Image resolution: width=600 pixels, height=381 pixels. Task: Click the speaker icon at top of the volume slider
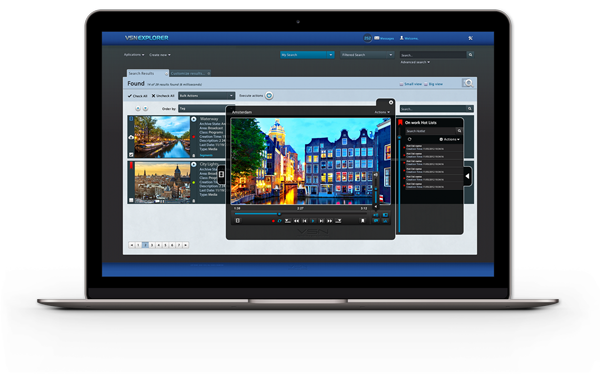pos(376,174)
